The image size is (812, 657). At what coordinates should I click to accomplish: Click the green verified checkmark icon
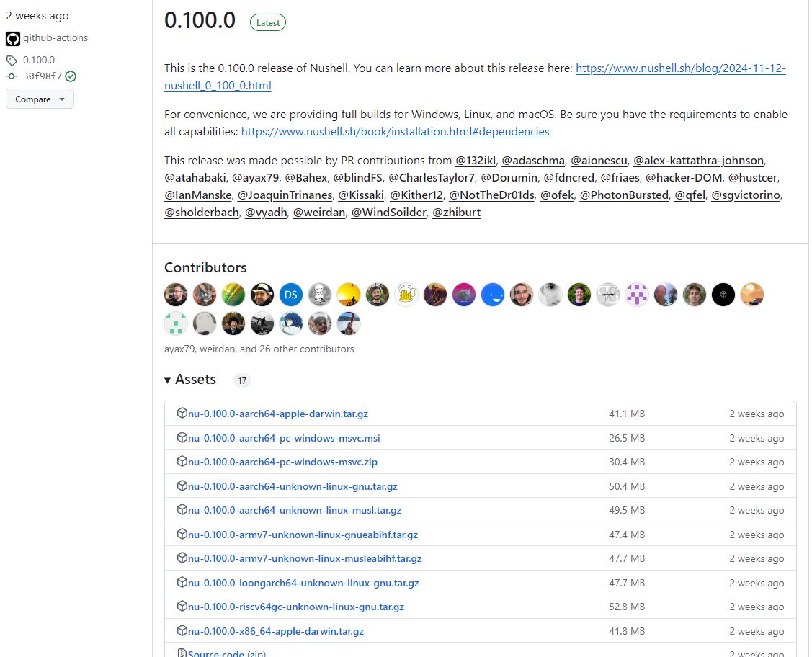point(71,76)
